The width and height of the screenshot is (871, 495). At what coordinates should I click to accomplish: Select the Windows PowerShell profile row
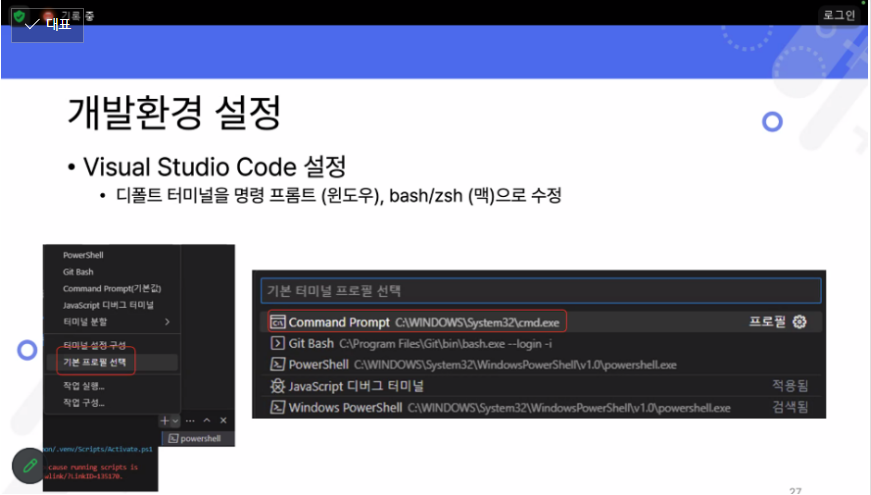pos(541,407)
